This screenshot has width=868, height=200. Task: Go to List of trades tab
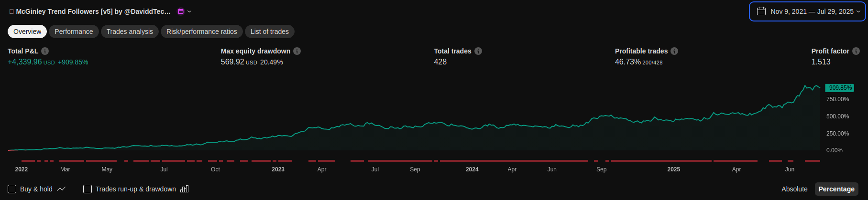point(270,32)
